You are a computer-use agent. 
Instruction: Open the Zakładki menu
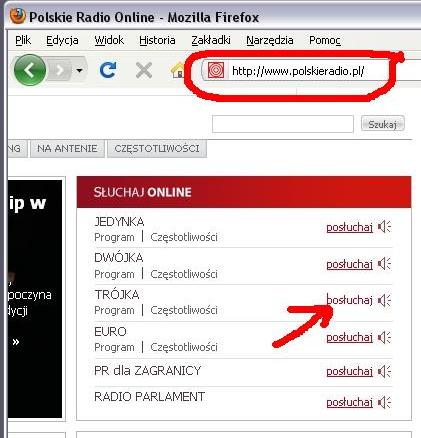(x=211, y=40)
